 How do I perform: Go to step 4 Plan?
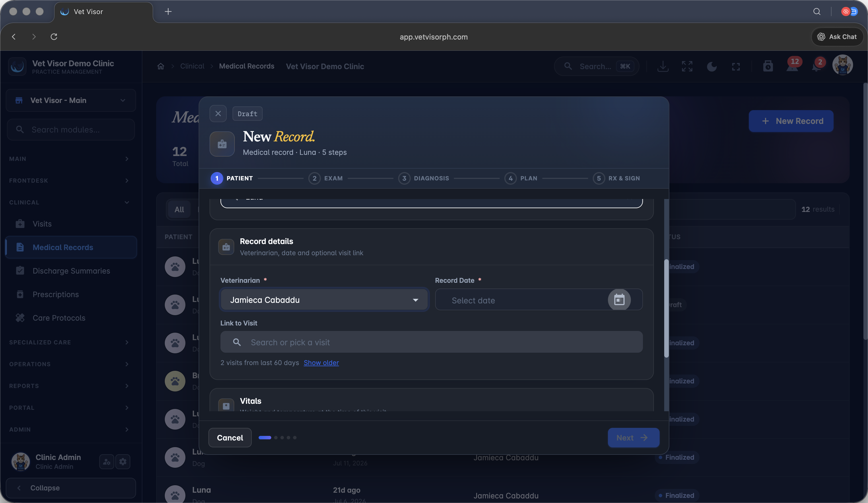pos(521,178)
